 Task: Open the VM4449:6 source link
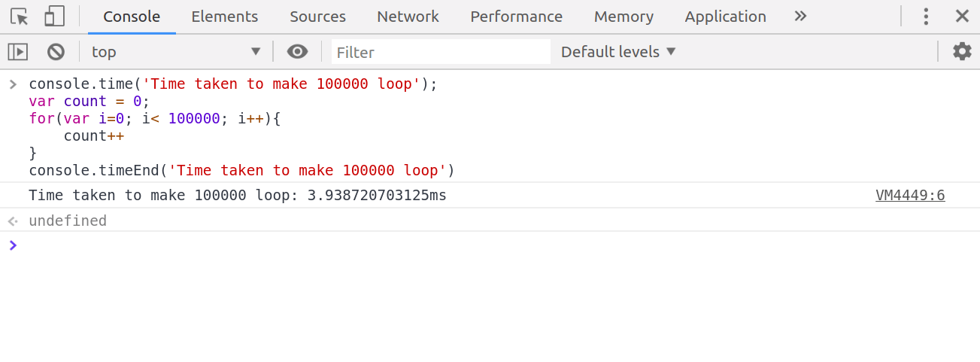point(909,196)
